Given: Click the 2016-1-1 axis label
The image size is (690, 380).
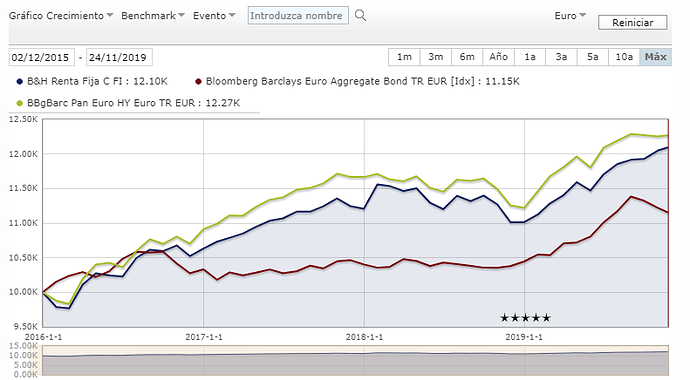Looking at the screenshot, I should tap(44, 337).
